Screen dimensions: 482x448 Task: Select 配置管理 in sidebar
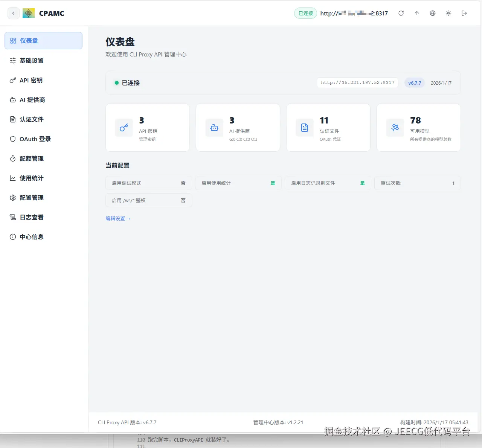[x=43, y=198]
